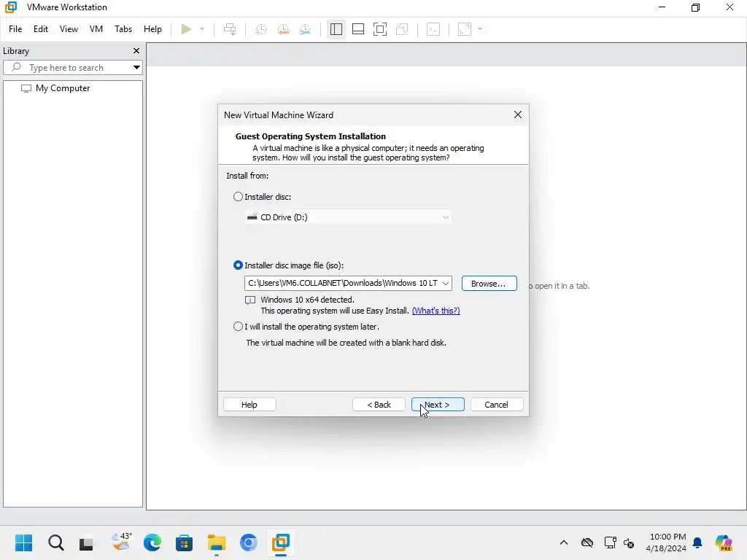The width and height of the screenshot is (747, 560).
Task: Open Copilot preview icon in taskbar
Action: 723,542
